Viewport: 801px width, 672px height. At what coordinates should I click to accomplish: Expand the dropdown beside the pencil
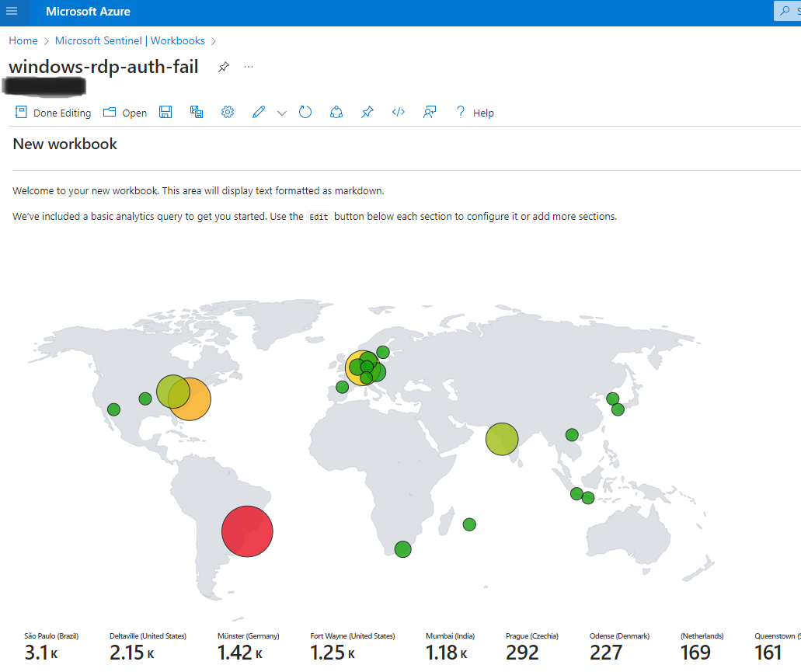point(282,113)
